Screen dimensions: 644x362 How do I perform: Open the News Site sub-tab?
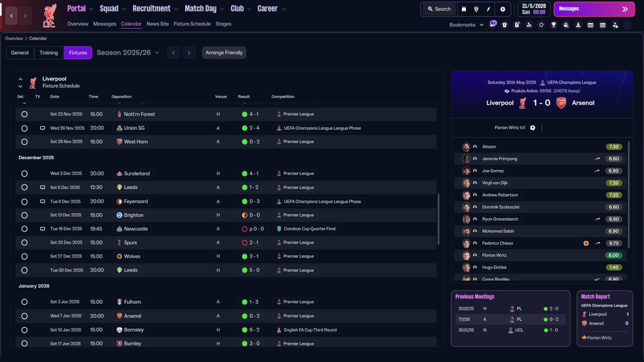coord(157,24)
